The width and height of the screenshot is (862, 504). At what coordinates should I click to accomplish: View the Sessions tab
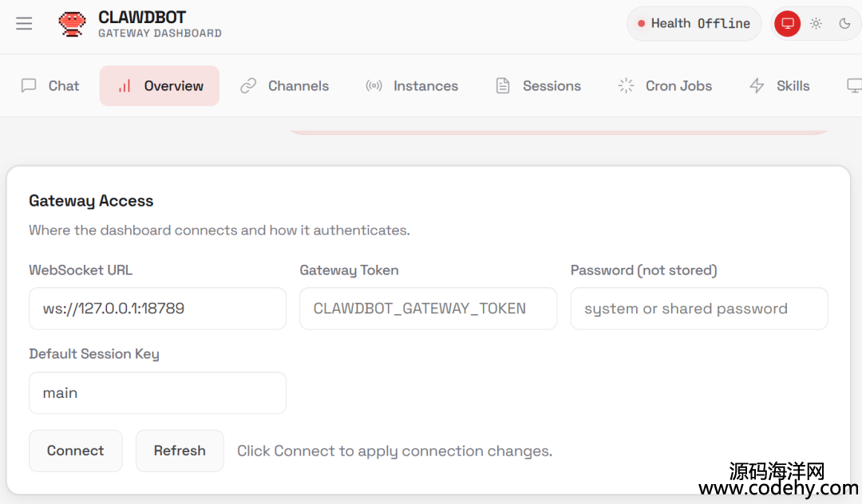538,86
